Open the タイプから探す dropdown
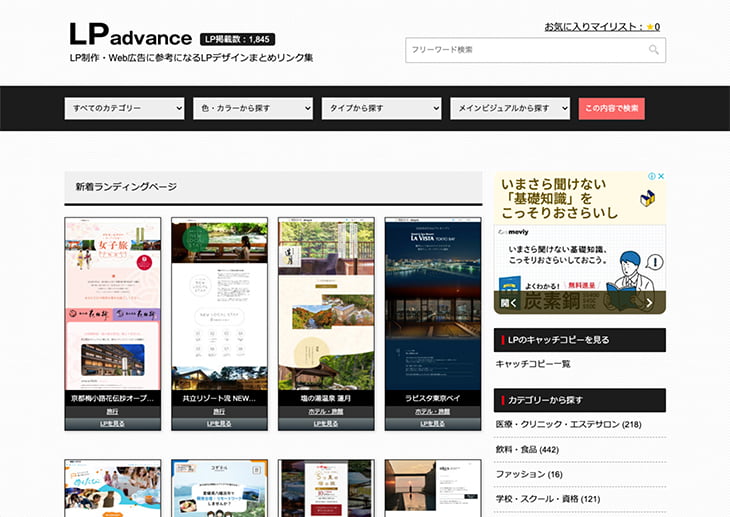The height and width of the screenshot is (517, 730). (x=381, y=108)
